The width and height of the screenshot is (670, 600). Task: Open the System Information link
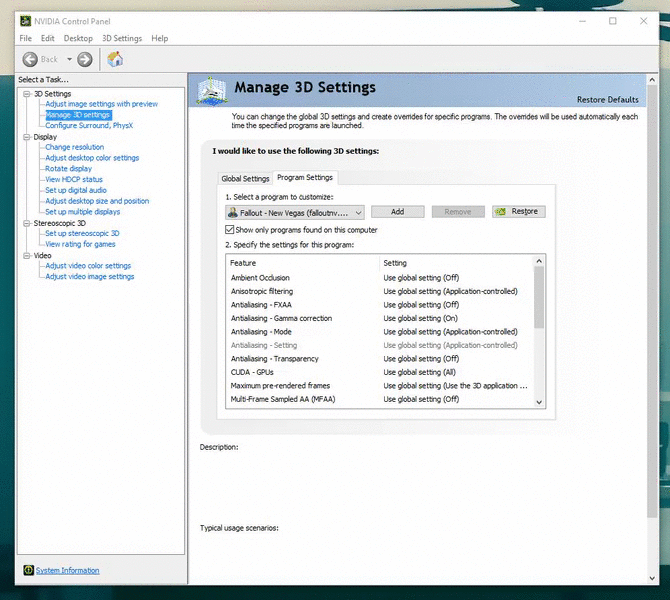coord(68,571)
